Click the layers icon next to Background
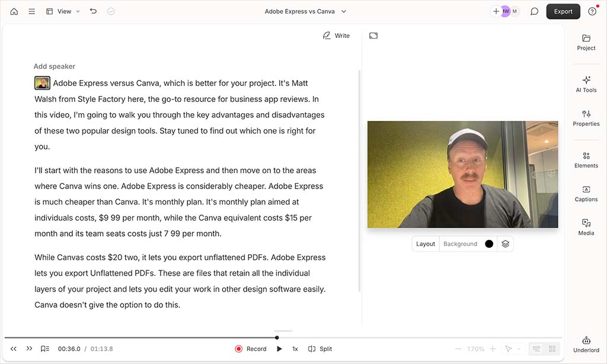The width and height of the screenshot is (607, 364). pos(505,244)
